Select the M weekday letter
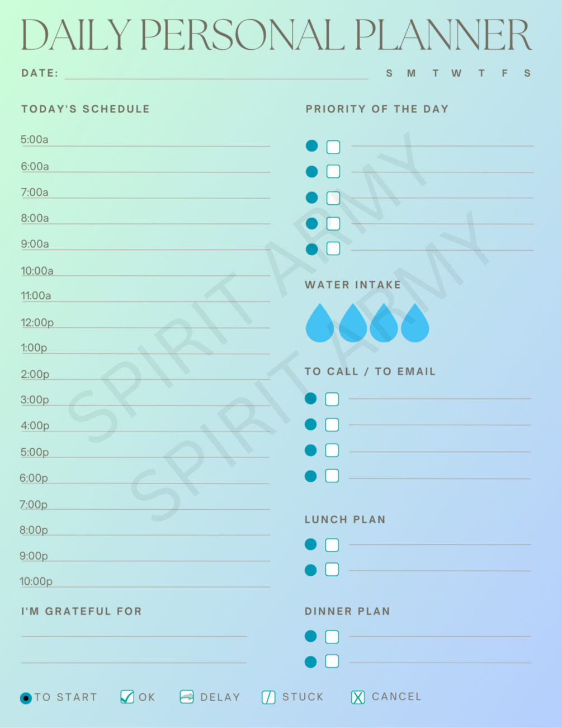The image size is (562, 728). pyautogui.click(x=412, y=73)
